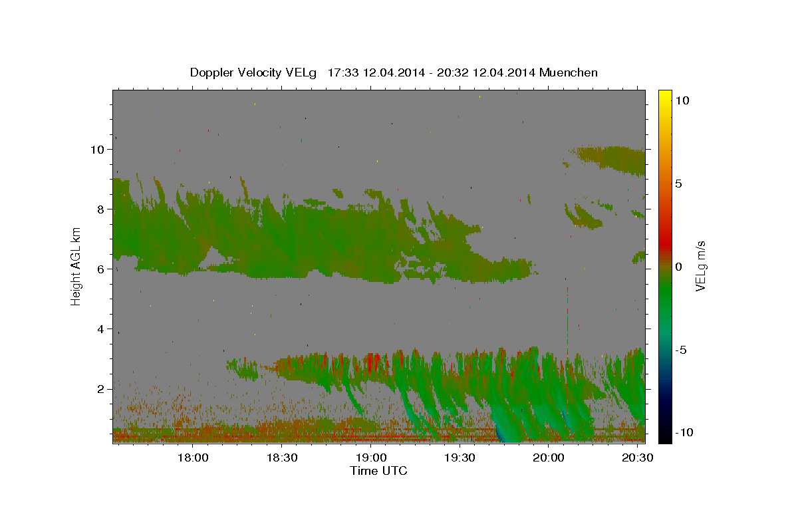Click the colorbar value 5 label

coord(679,183)
